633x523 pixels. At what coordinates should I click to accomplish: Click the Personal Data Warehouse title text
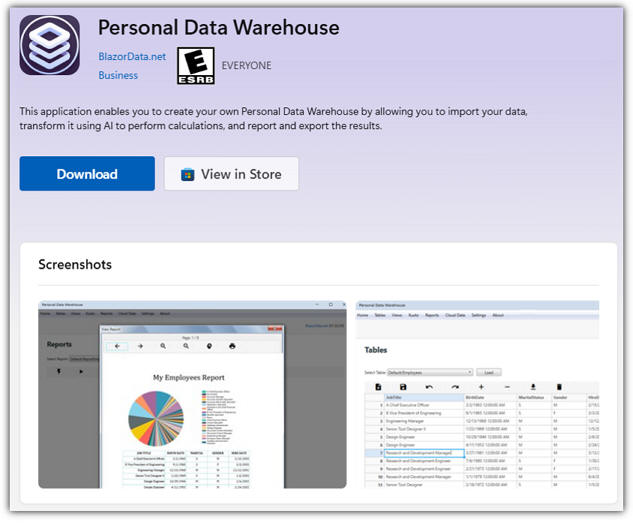click(218, 27)
